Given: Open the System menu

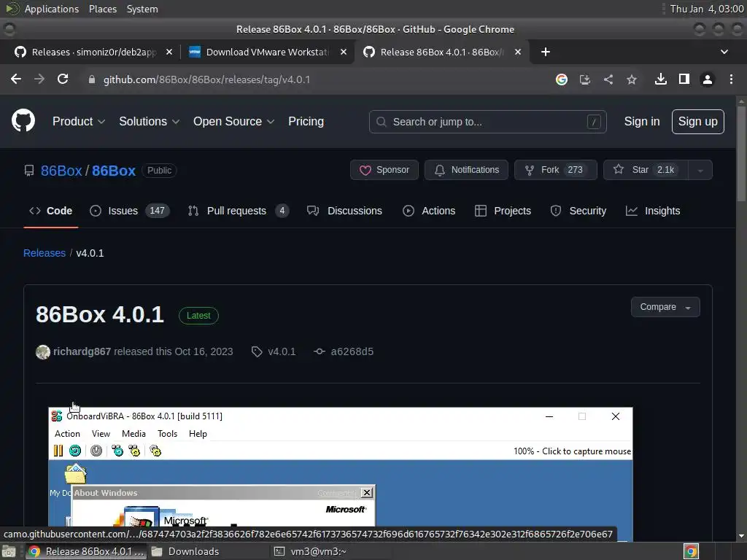Looking at the screenshot, I should [x=142, y=9].
